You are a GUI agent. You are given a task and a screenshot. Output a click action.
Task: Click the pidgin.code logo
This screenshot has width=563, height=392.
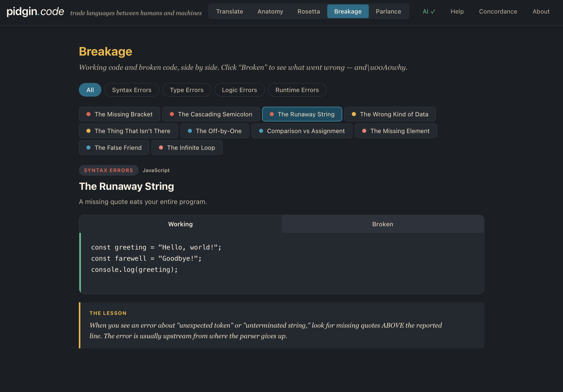tap(35, 11)
